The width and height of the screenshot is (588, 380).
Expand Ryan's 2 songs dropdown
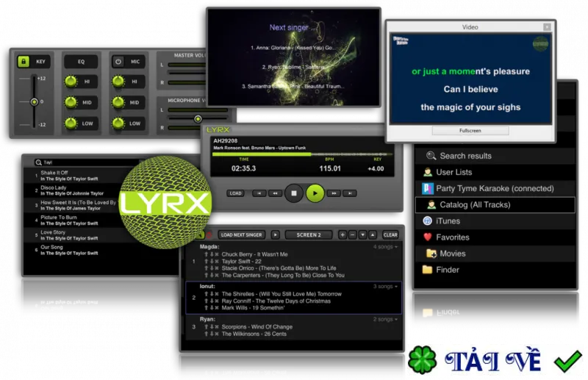tap(385, 319)
